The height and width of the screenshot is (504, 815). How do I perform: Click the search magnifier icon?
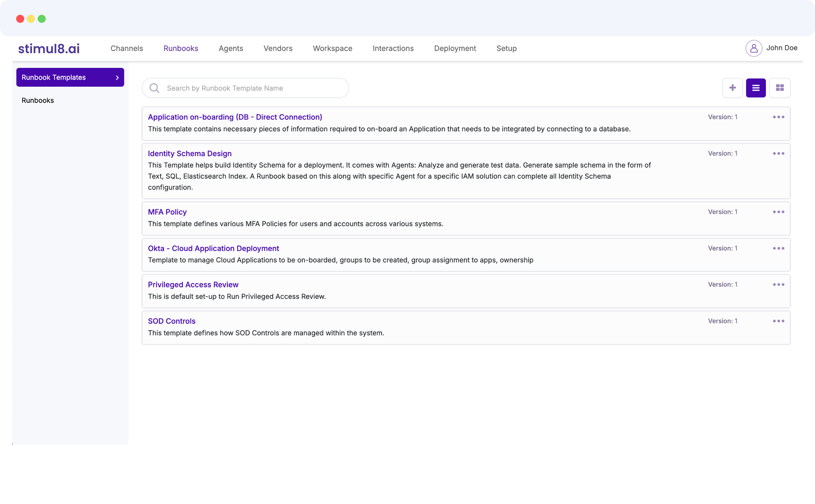pyautogui.click(x=154, y=88)
